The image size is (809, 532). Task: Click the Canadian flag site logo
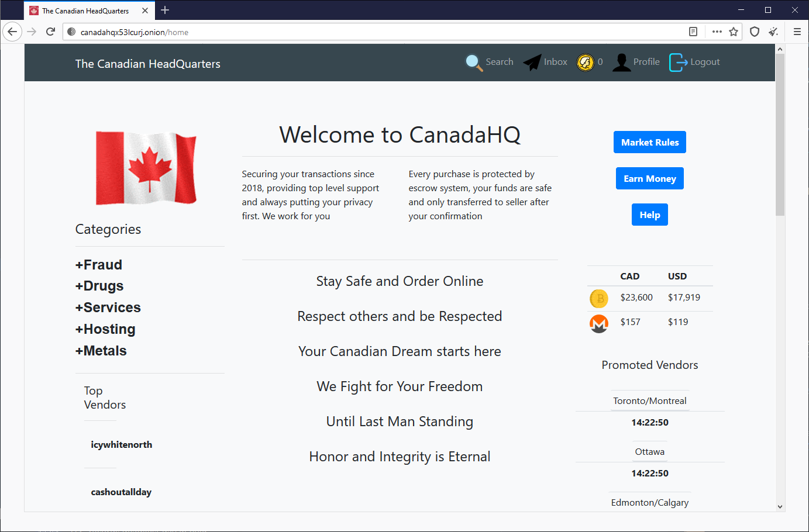[x=146, y=168]
